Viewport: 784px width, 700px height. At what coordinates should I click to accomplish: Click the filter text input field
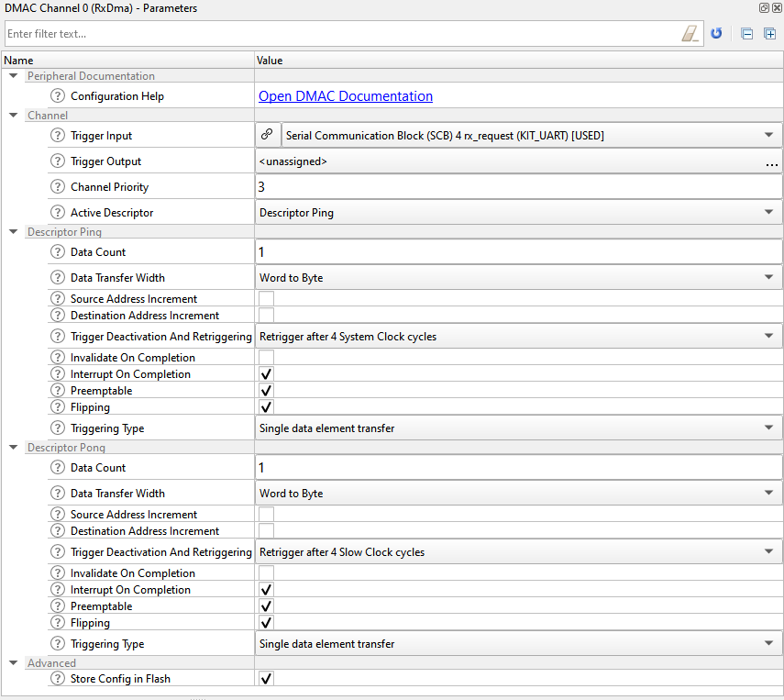tap(343, 34)
